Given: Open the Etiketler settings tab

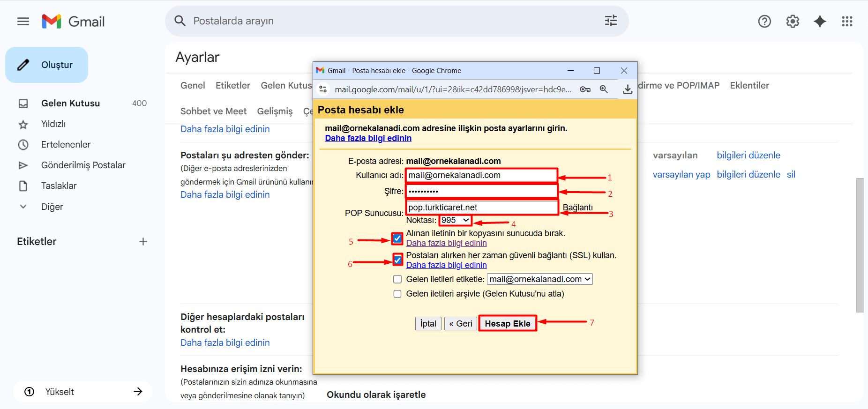Looking at the screenshot, I should tap(233, 85).
